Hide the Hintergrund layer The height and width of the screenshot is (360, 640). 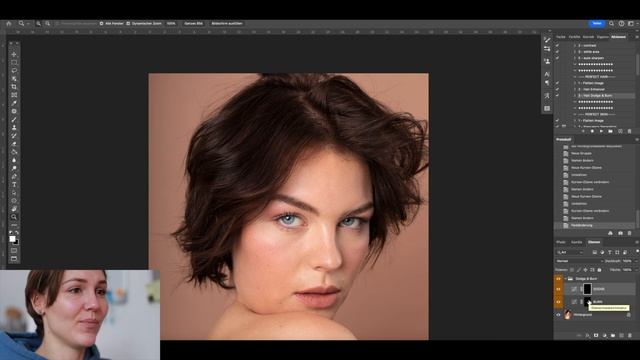click(x=558, y=315)
